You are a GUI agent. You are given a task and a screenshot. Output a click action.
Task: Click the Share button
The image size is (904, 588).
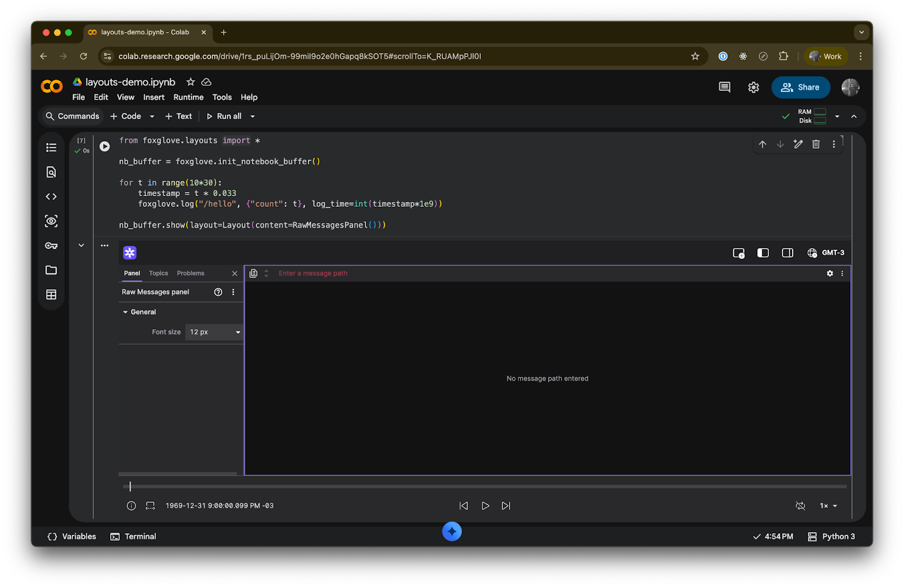[x=800, y=88]
